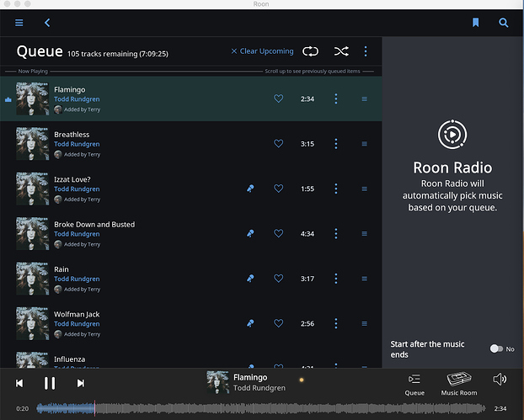This screenshot has width=524, height=420.
Task: Open Breathless track options menu
Action: [336, 144]
